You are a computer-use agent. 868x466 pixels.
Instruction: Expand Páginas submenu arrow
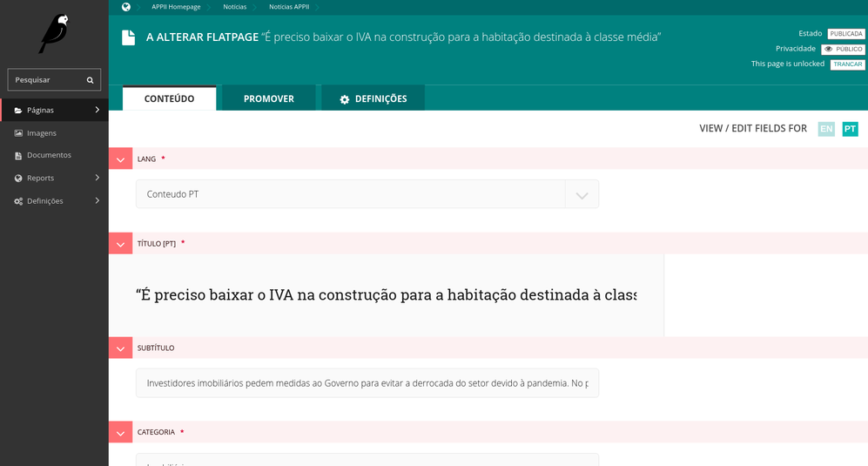(x=97, y=110)
